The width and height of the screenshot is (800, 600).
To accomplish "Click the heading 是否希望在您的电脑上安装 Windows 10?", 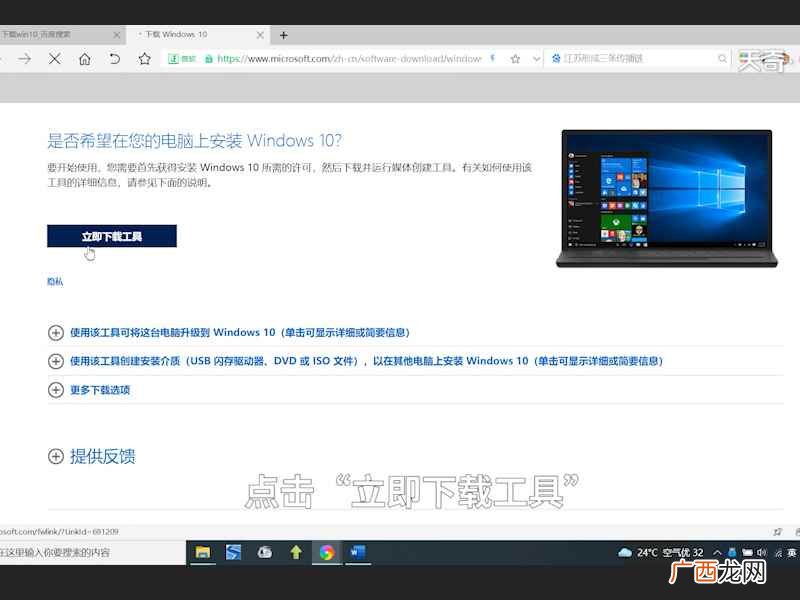I will pos(195,141).
